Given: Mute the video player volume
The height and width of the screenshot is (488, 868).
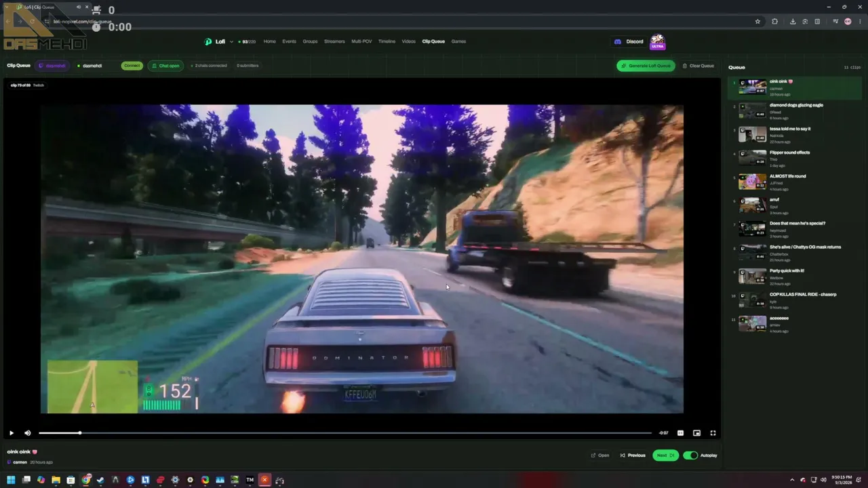Looking at the screenshot, I should 28,433.
